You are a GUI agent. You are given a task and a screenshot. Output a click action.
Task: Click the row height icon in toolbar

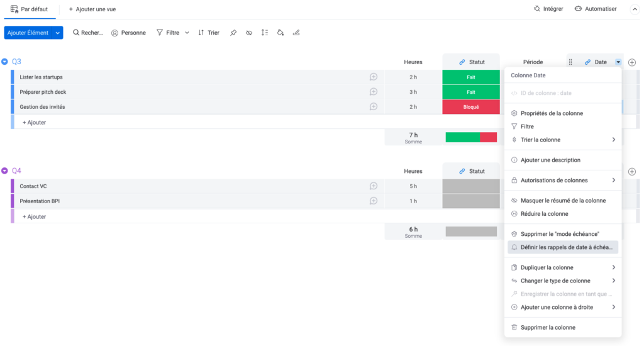point(265,33)
